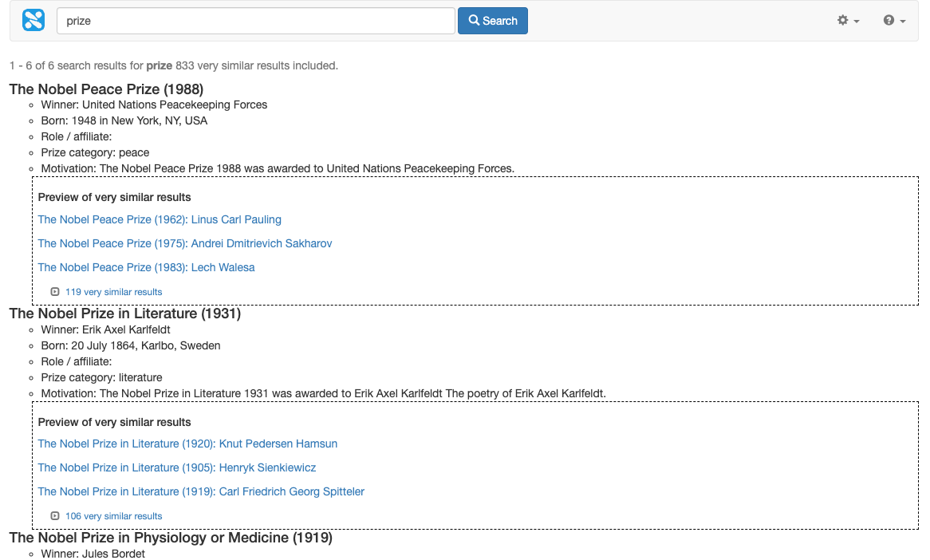
Task: Click the expand icon beside 119 very similar results
Action: coord(54,291)
